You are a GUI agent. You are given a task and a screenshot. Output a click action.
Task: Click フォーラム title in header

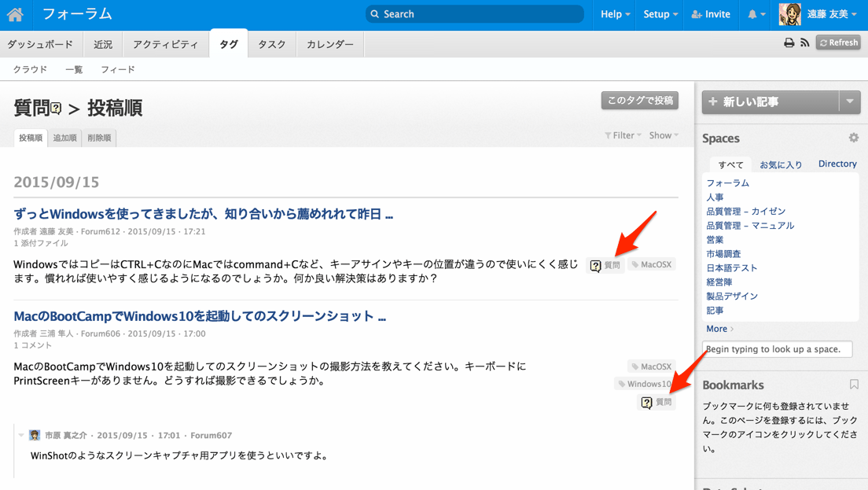point(77,14)
